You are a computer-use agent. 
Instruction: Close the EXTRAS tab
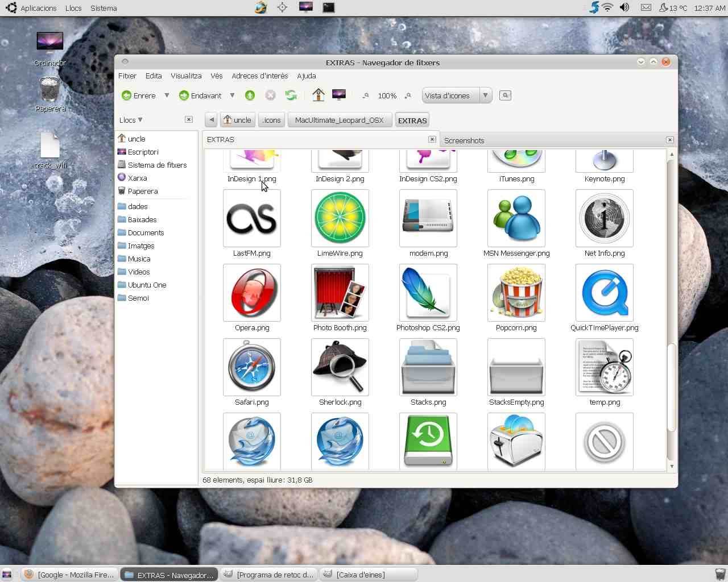click(432, 139)
